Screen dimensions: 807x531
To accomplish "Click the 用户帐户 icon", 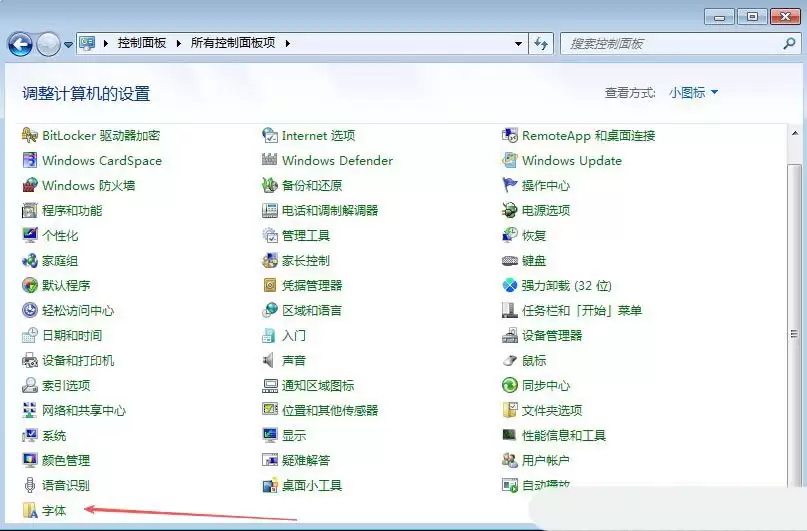I will click(510, 460).
